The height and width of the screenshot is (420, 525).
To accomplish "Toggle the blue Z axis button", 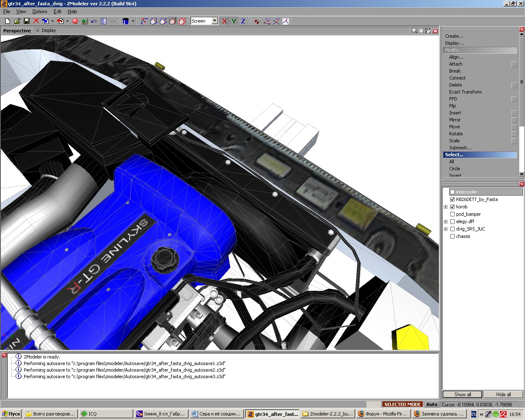I will tap(243, 21).
